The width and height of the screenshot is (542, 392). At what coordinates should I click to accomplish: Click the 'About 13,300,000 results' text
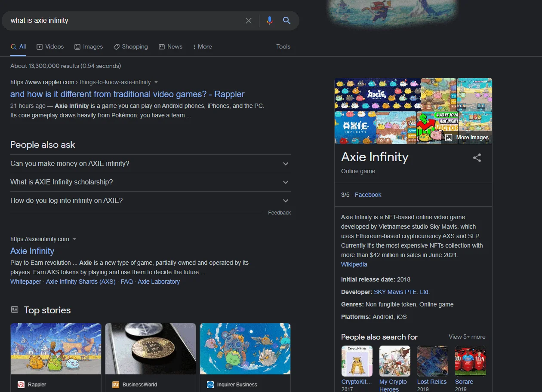65,66
